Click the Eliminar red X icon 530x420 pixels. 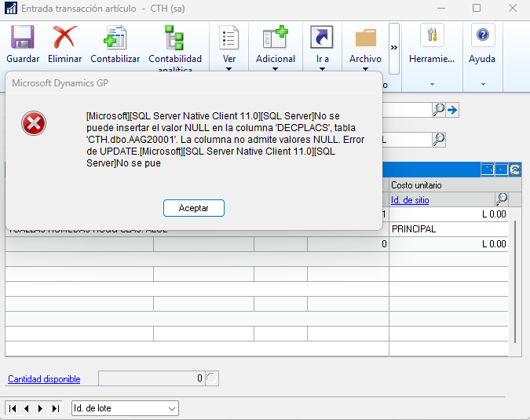tap(64, 37)
